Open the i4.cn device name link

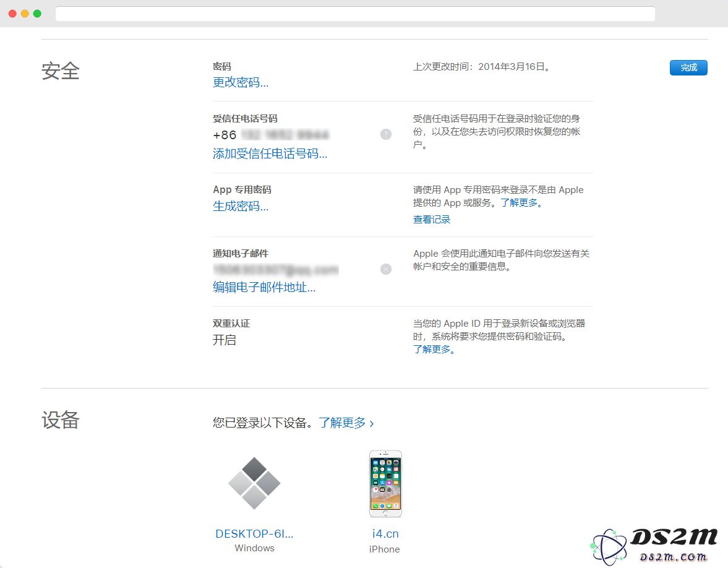(385, 534)
